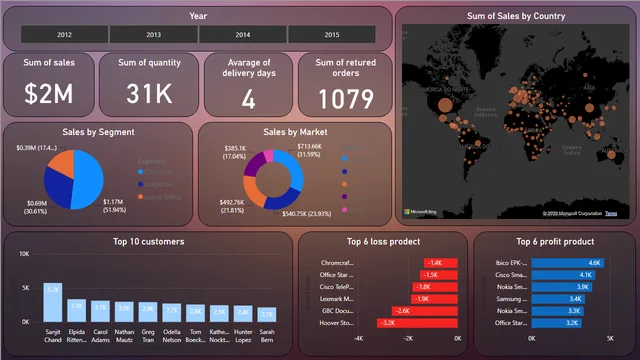This screenshot has height=360, width=640.
Task: Select the 2013 year slicer button
Action: pyautogui.click(x=153, y=35)
